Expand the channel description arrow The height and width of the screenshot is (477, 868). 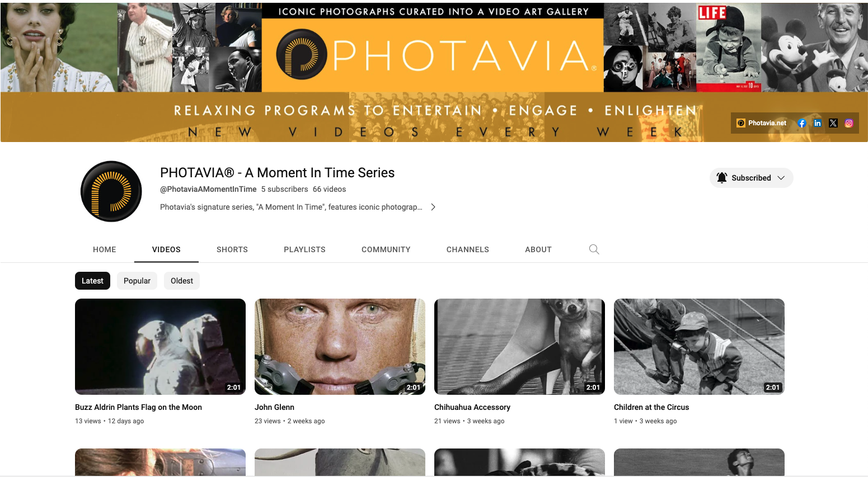click(x=433, y=207)
